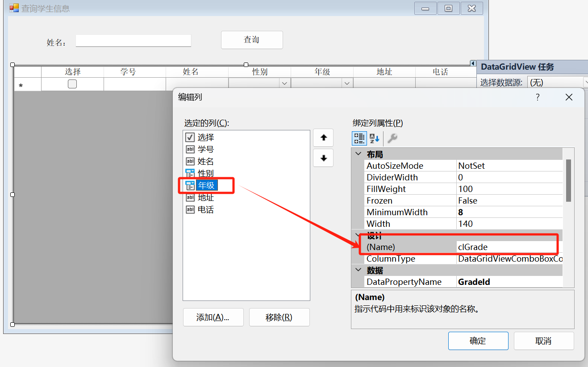Move selected column up with arrow button
This screenshot has height=367, width=588.
[324, 138]
